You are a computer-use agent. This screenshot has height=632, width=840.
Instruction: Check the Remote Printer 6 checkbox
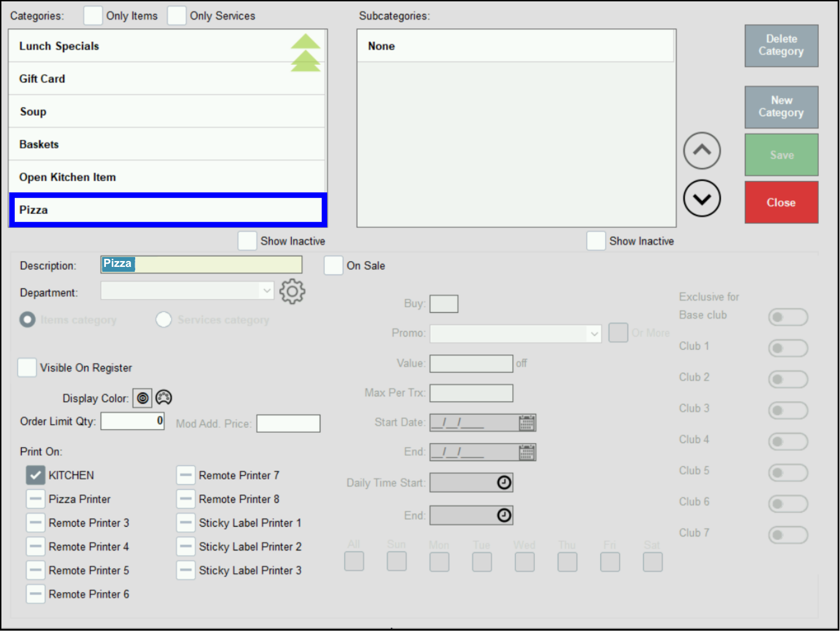[35, 594]
